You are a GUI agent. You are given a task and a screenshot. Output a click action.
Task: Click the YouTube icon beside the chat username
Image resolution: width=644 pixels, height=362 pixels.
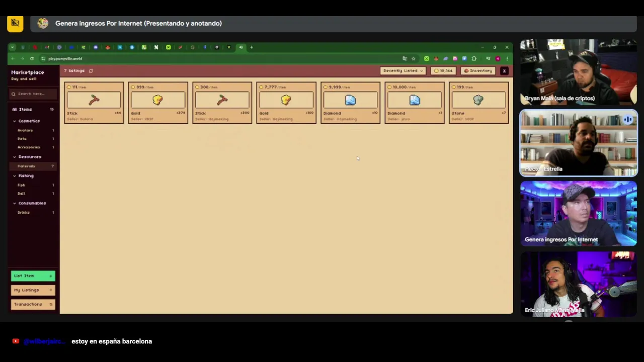16,341
